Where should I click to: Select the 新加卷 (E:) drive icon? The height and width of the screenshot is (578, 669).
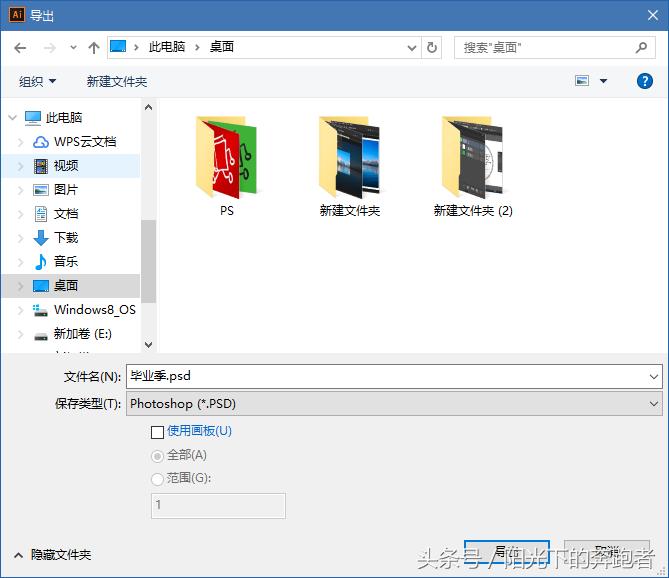[41, 337]
